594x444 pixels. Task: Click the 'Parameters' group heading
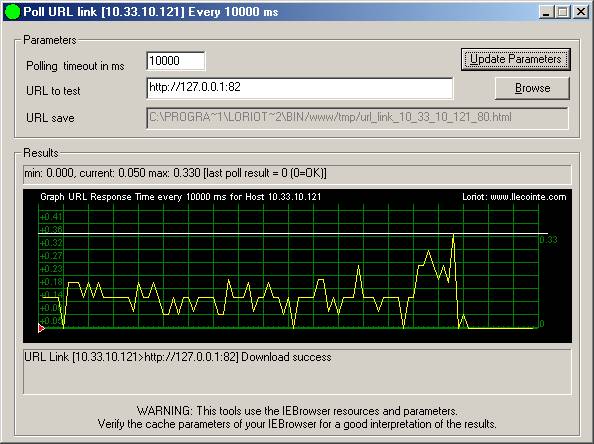pyautogui.click(x=50, y=40)
